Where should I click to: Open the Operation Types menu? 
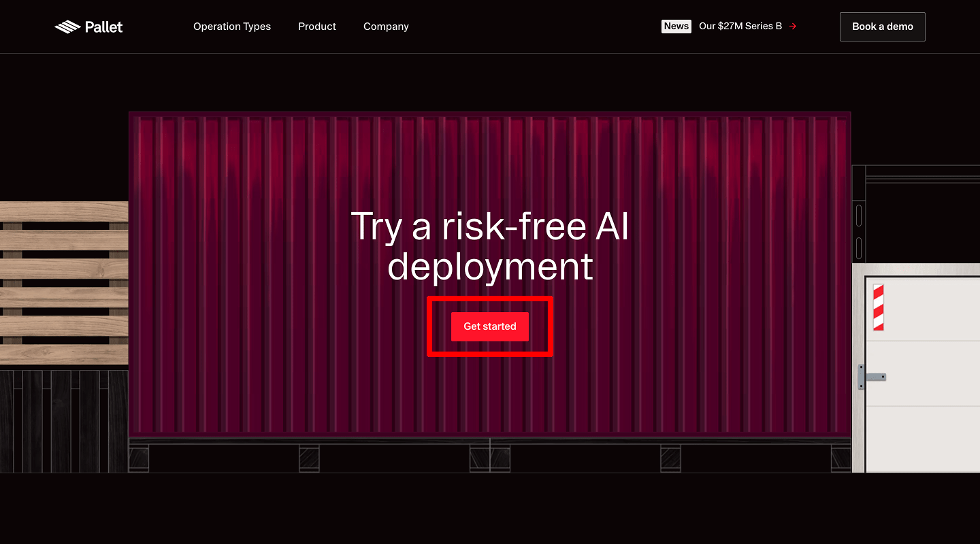coord(232,27)
